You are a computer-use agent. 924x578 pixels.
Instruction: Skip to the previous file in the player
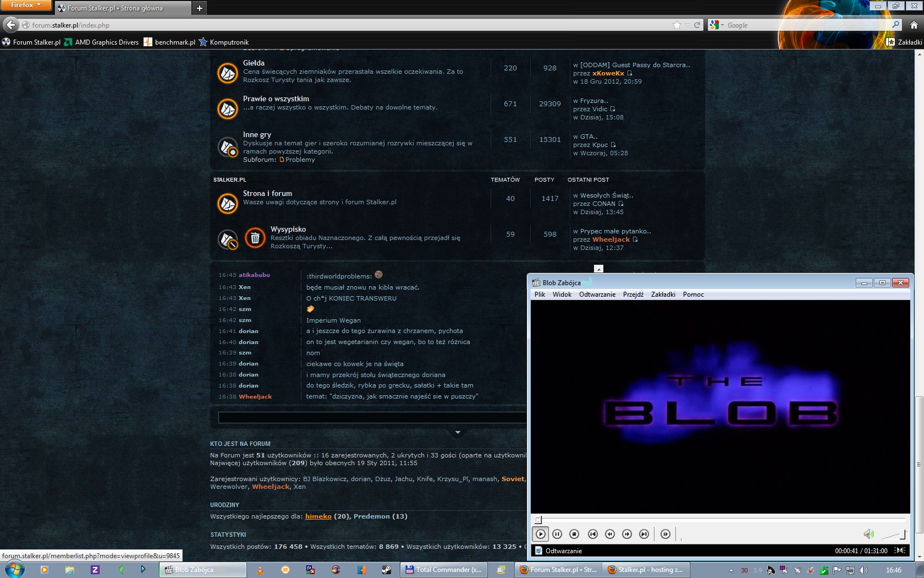[592, 534]
